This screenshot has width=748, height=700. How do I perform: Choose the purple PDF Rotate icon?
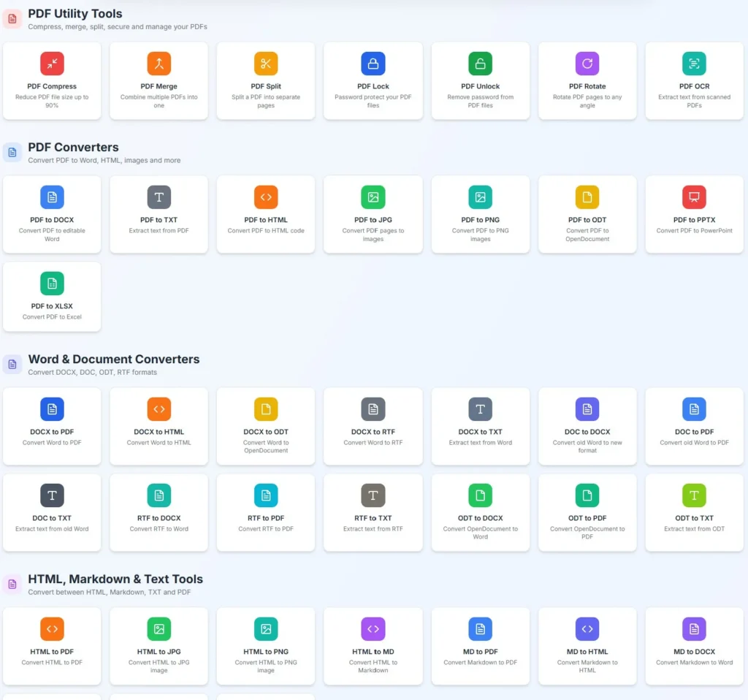pos(587,64)
